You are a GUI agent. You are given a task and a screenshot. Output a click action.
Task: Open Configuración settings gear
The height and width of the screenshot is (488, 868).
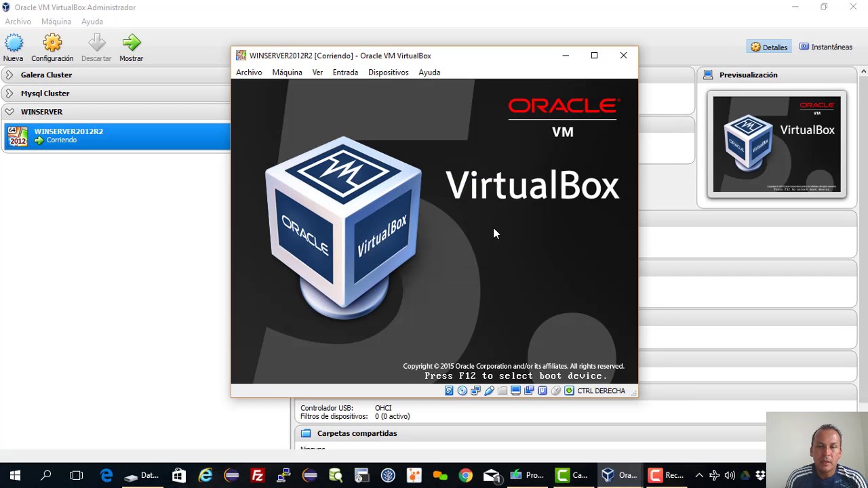click(x=52, y=43)
